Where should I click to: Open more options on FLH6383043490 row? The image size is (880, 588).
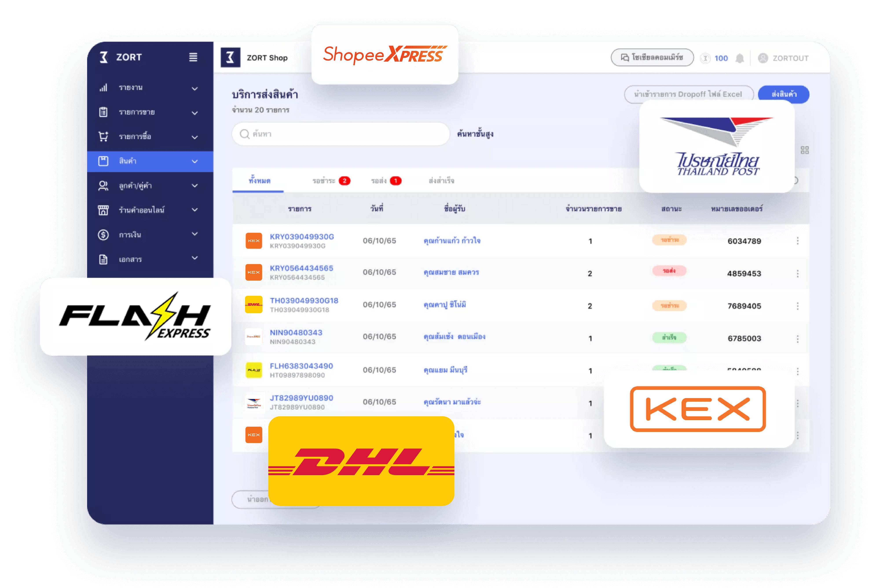[797, 371]
